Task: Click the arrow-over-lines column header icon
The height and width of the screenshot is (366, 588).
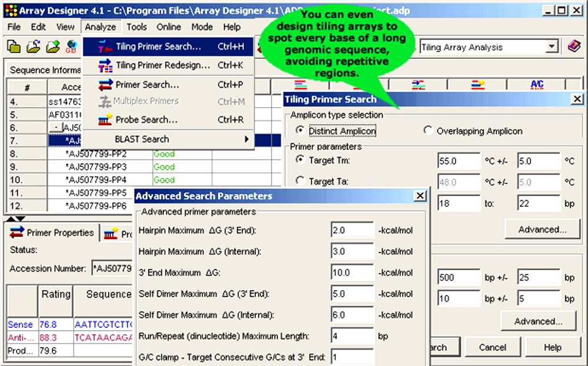Action: (x=419, y=85)
